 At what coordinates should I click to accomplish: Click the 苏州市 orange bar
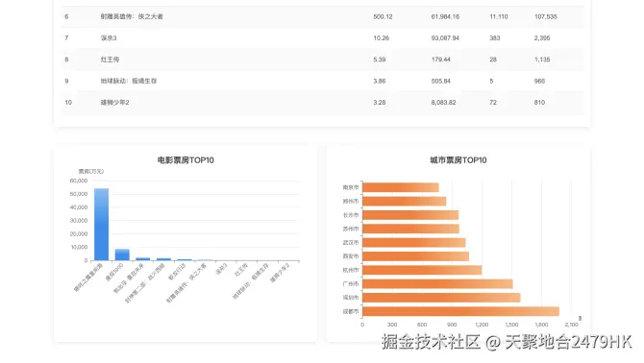coord(411,229)
